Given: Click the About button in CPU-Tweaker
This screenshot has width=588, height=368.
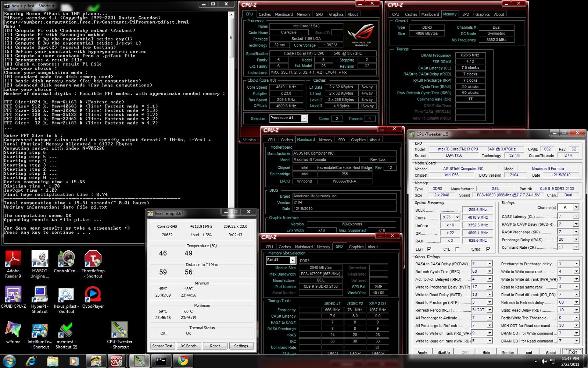Looking at the screenshot, I should [x=551, y=353].
